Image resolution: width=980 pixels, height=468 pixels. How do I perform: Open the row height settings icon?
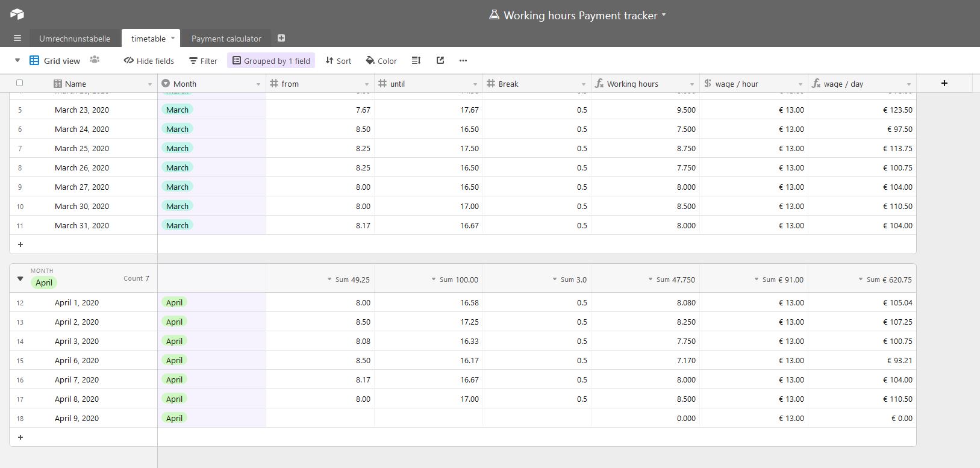[416, 60]
